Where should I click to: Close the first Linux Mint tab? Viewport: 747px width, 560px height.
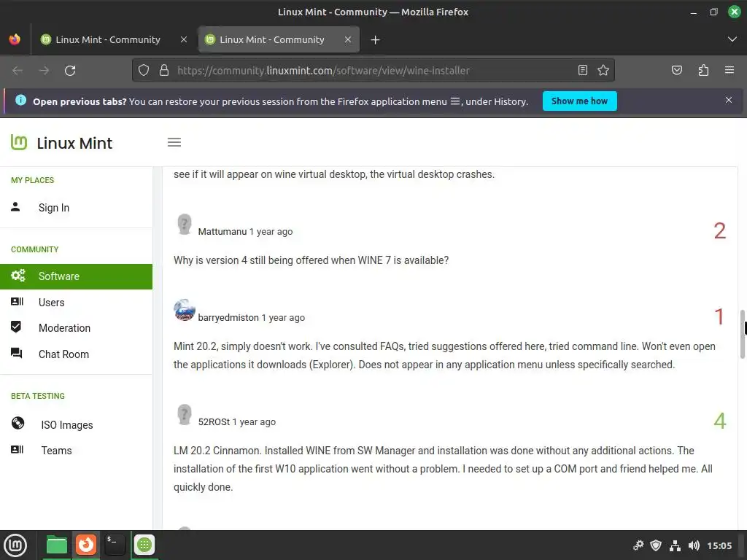coord(183,39)
